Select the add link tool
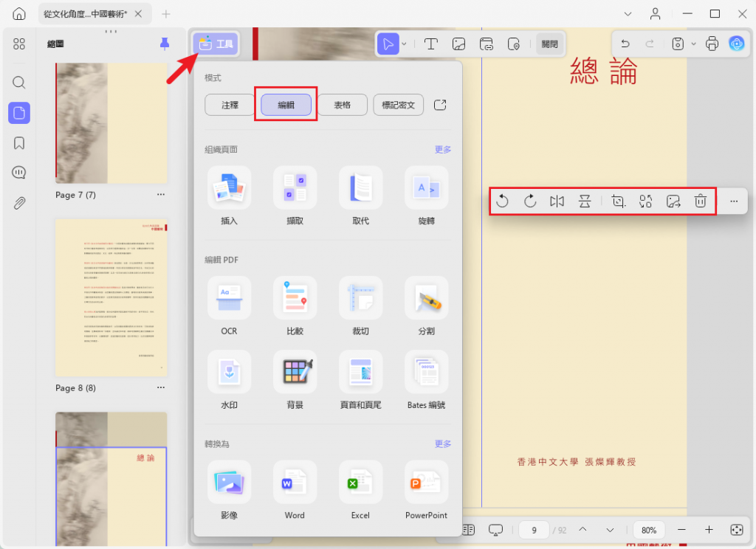Screen dimensions: 756x549 coord(486,44)
